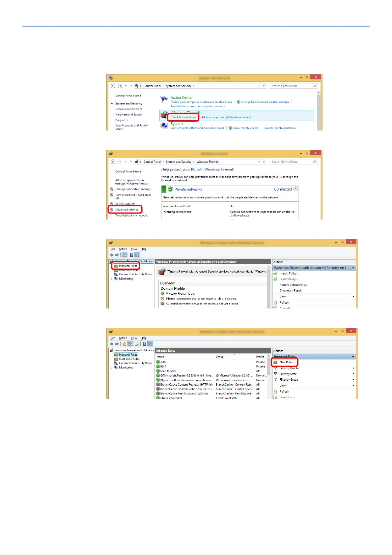Click Help toolbar icon in firewall overview window
The height and width of the screenshot is (555, 392).
[x=131, y=255]
